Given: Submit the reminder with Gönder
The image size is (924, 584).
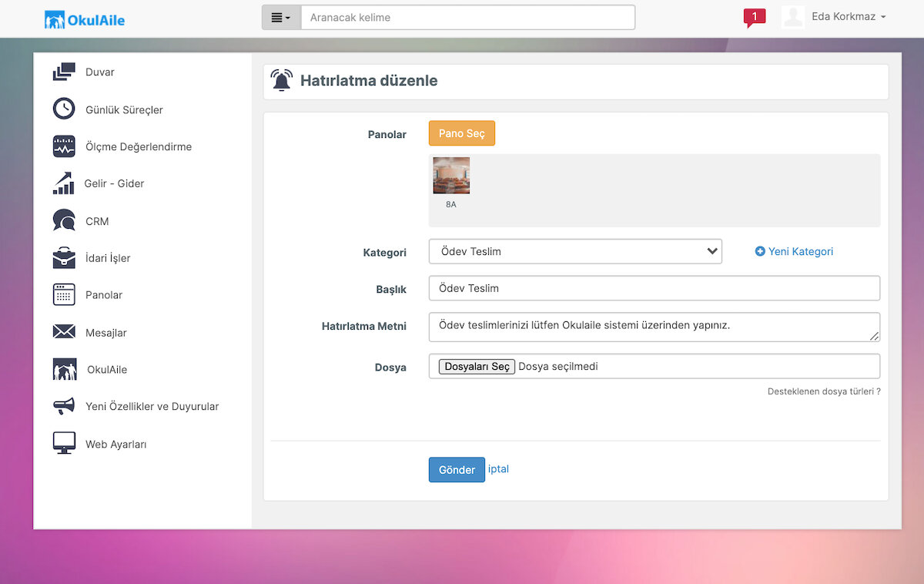Looking at the screenshot, I should tap(457, 469).
